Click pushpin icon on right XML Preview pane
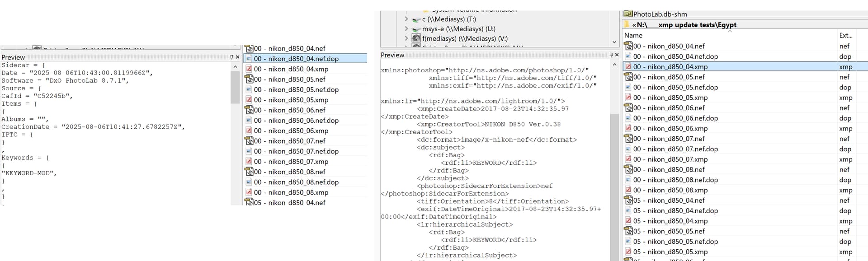The height and width of the screenshot is (261, 868). click(611, 55)
